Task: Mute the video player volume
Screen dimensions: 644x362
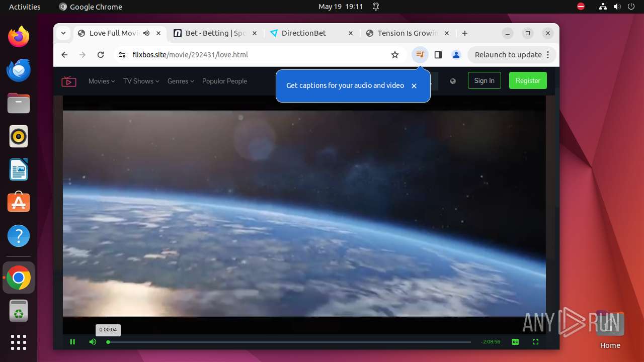Action: [x=93, y=342]
